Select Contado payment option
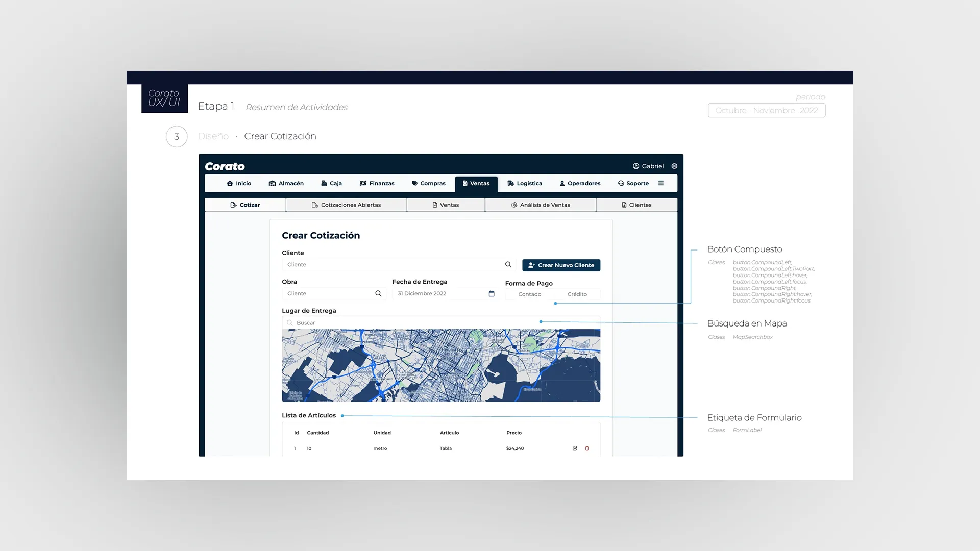Image resolution: width=980 pixels, height=551 pixels. tap(529, 294)
